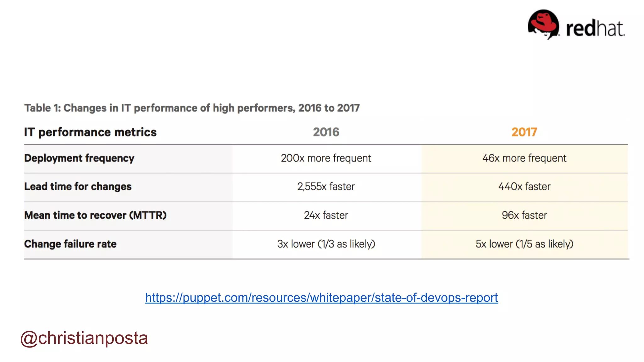Select the '24x faster' cell
This screenshot has height=362, width=644.
pyautogui.click(x=326, y=215)
